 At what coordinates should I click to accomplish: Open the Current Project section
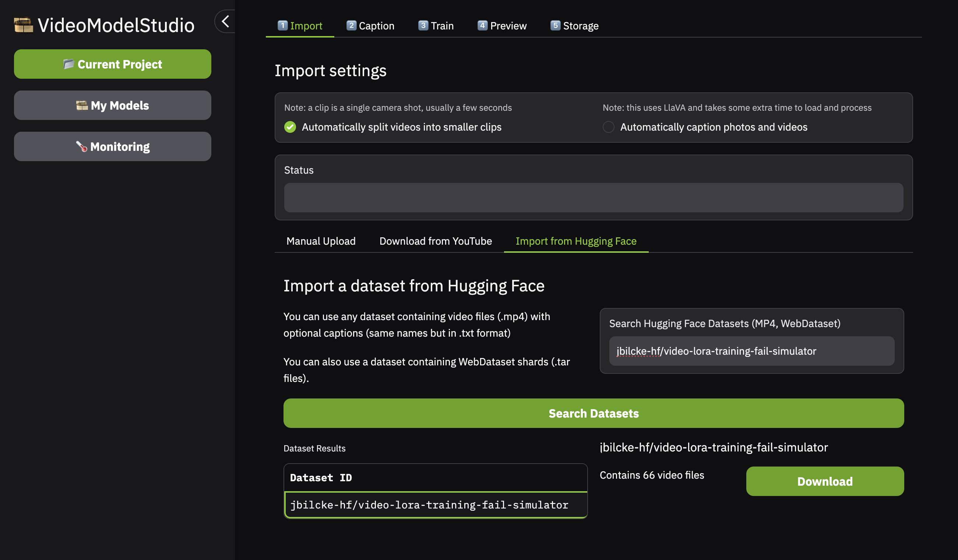click(113, 64)
